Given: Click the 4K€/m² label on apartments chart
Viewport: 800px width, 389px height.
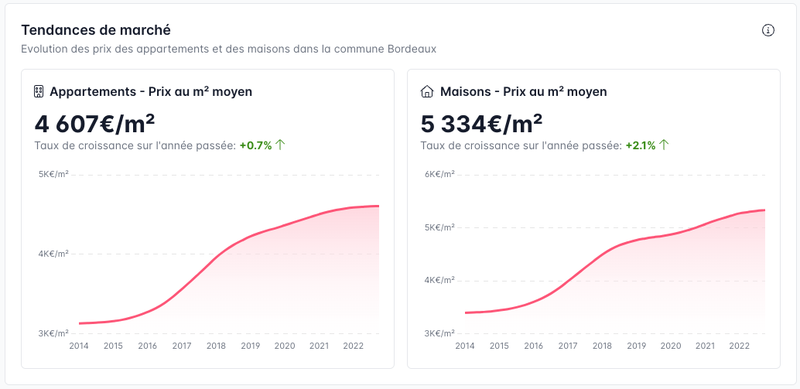Looking at the screenshot, I should [54, 254].
